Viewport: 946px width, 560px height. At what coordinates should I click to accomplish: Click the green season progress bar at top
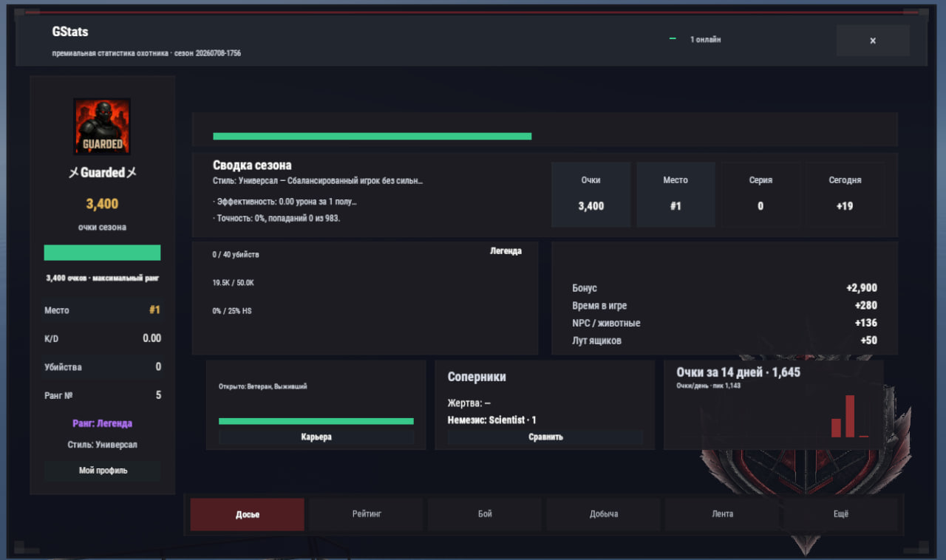372,136
